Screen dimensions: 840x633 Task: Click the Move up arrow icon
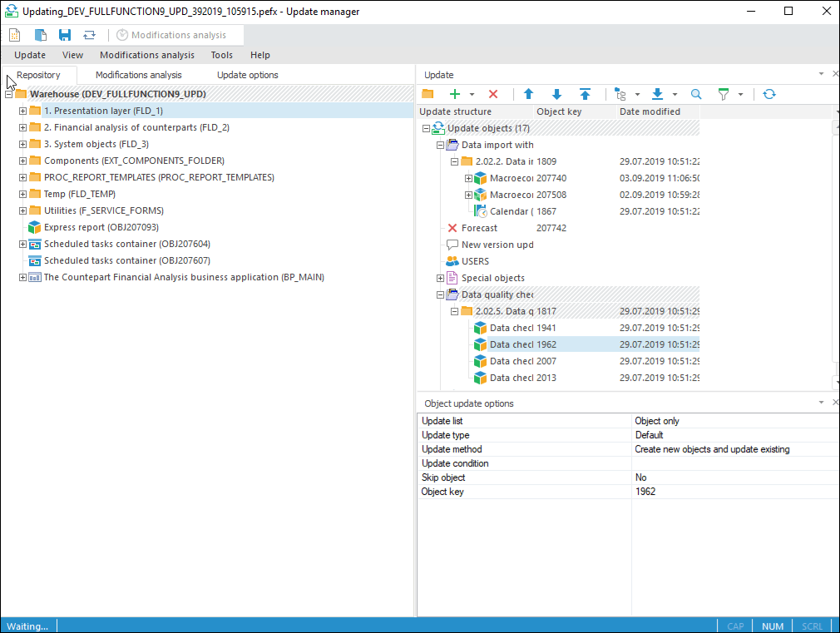click(x=528, y=95)
